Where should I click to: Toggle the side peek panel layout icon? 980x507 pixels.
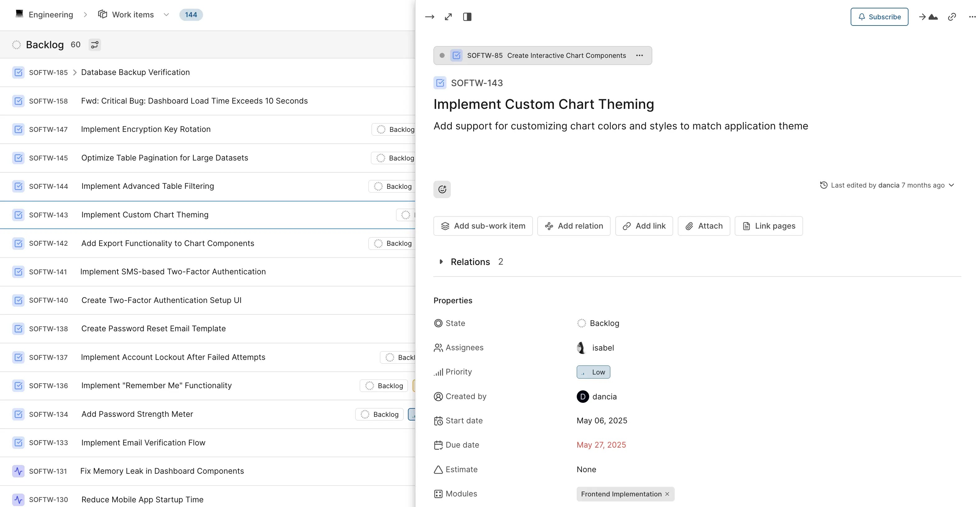pos(467,17)
